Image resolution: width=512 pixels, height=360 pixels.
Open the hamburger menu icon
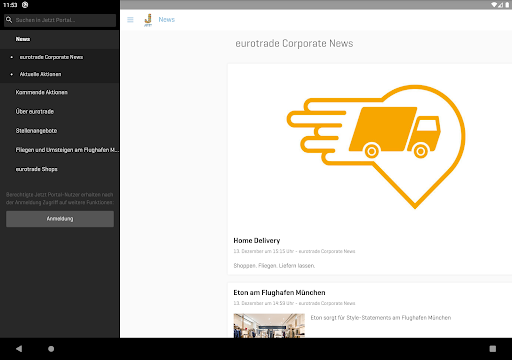[130, 20]
